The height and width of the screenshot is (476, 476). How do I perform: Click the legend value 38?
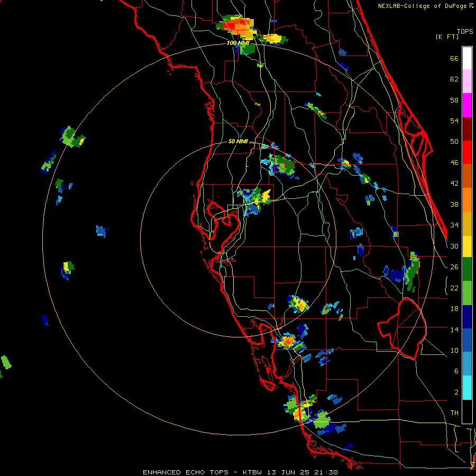tap(454, 204)
